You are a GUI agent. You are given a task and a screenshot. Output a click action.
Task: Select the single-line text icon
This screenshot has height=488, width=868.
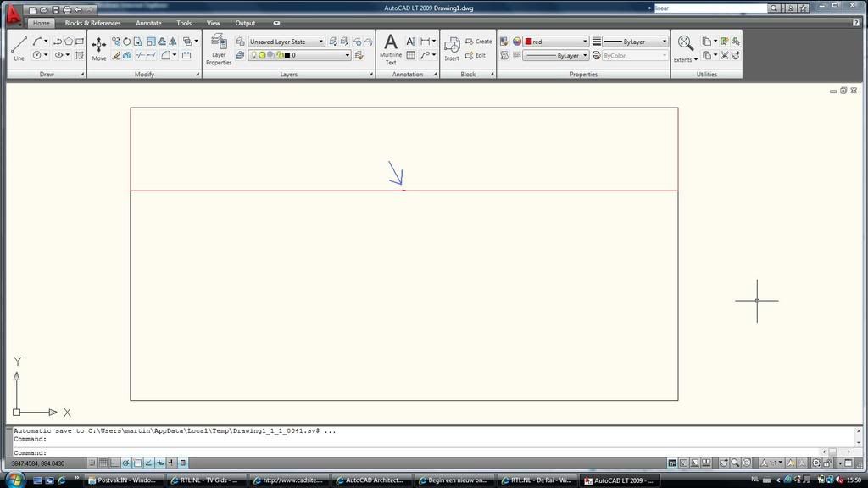[410, 42]
